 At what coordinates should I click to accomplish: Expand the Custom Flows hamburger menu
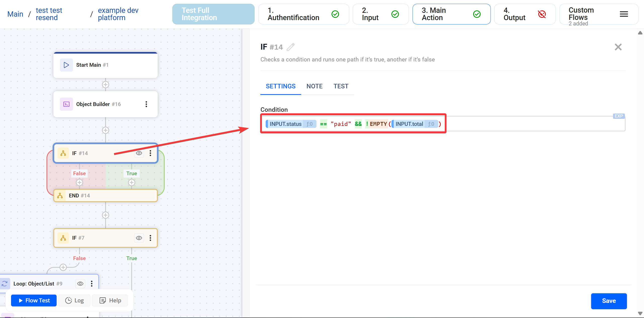pos(624,14)
